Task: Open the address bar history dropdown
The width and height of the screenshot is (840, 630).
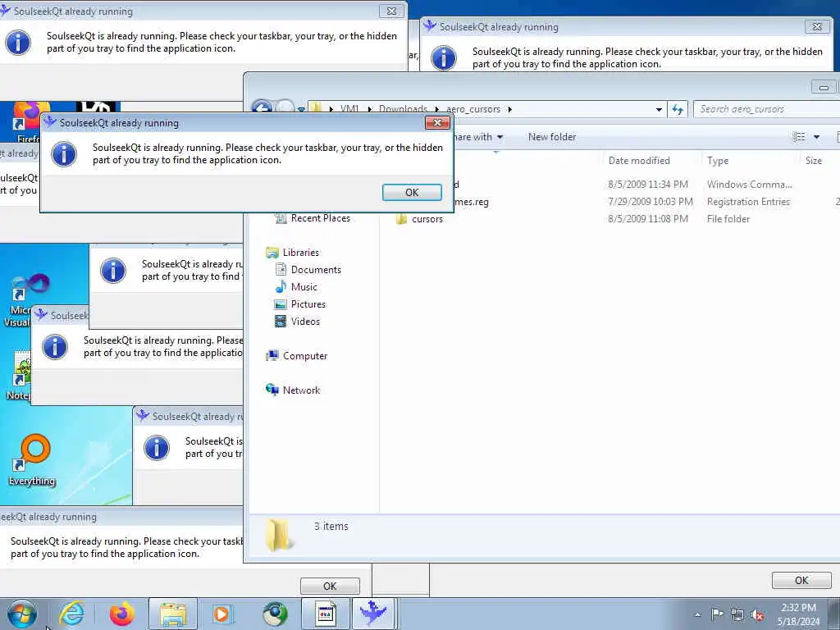Action: pos(659,109)
